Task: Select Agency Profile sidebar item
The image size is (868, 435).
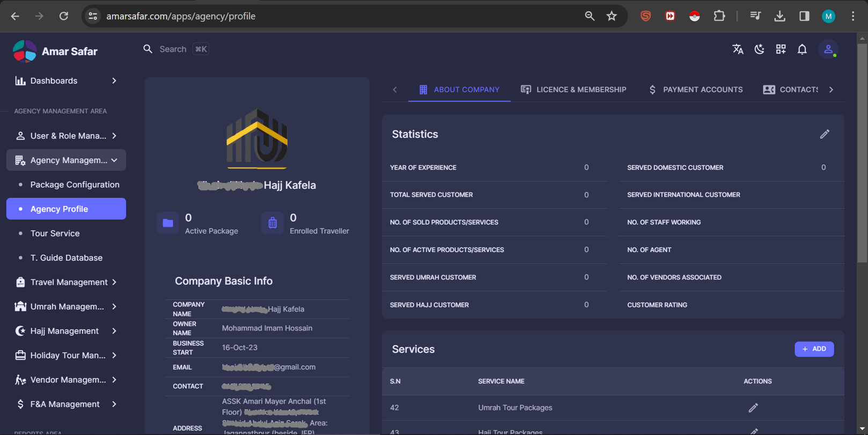Action: coord(66,209)
